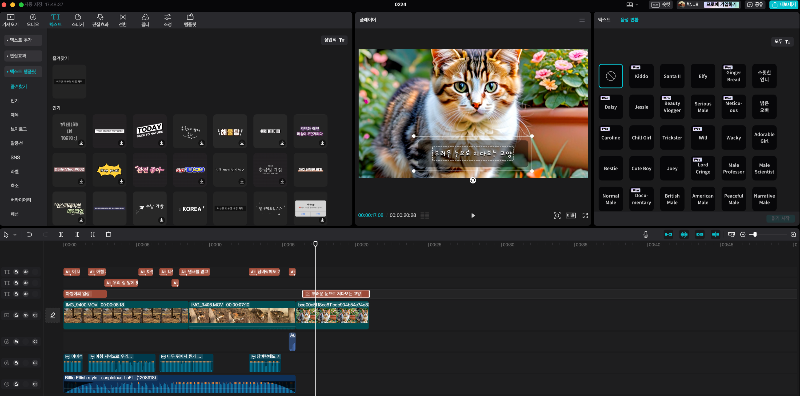This screenshot has height=396, width=800.
Task: Mute the main video track
Action: 35,315
